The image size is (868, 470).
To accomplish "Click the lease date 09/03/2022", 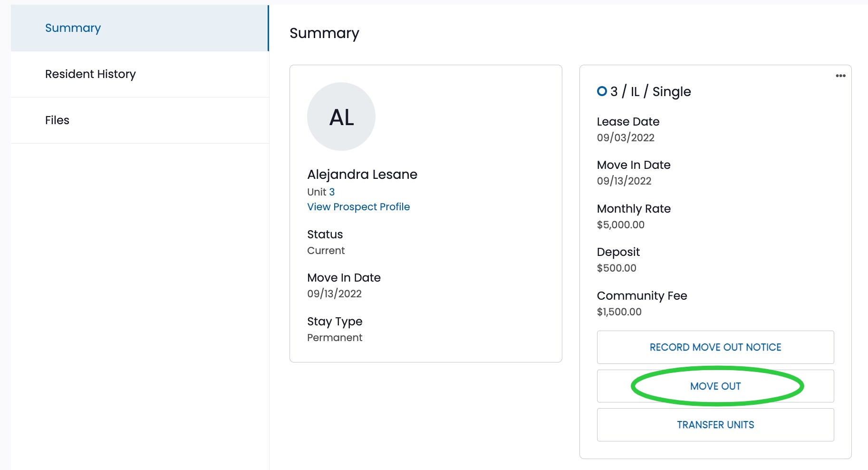I will click(626, 137).
